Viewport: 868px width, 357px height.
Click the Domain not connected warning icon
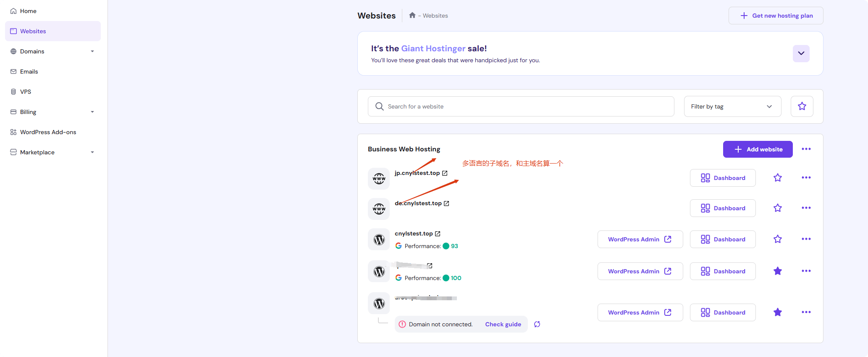402,324
